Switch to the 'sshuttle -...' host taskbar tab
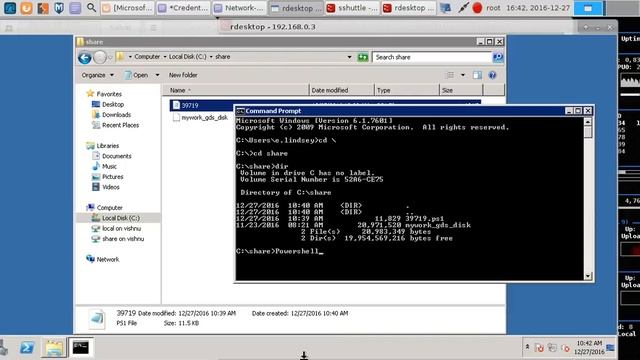This screenshot has width=640, height=360. (x=352, y=8)
